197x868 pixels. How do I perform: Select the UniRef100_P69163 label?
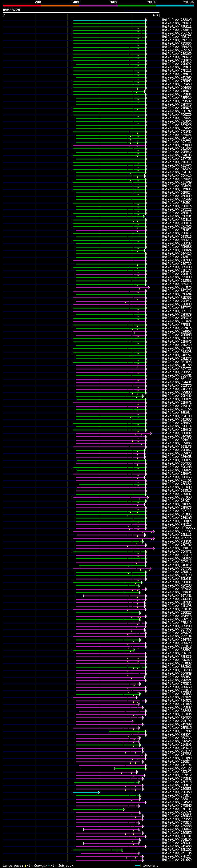pos(177,50)
